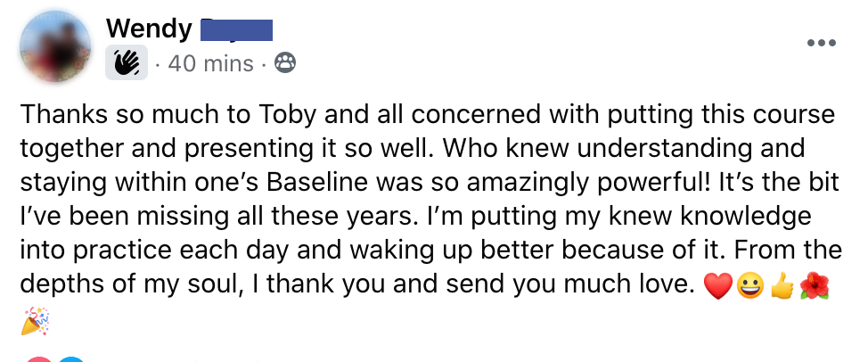This screenshot has height=362, width=868.
Task: Click the phrase 'knew knowledge' in the post
Action: 710,218
